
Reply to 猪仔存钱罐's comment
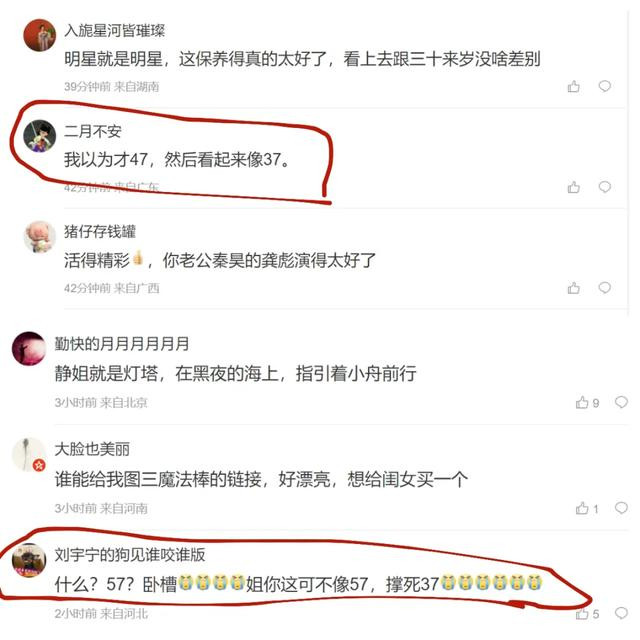click(604, 288)
